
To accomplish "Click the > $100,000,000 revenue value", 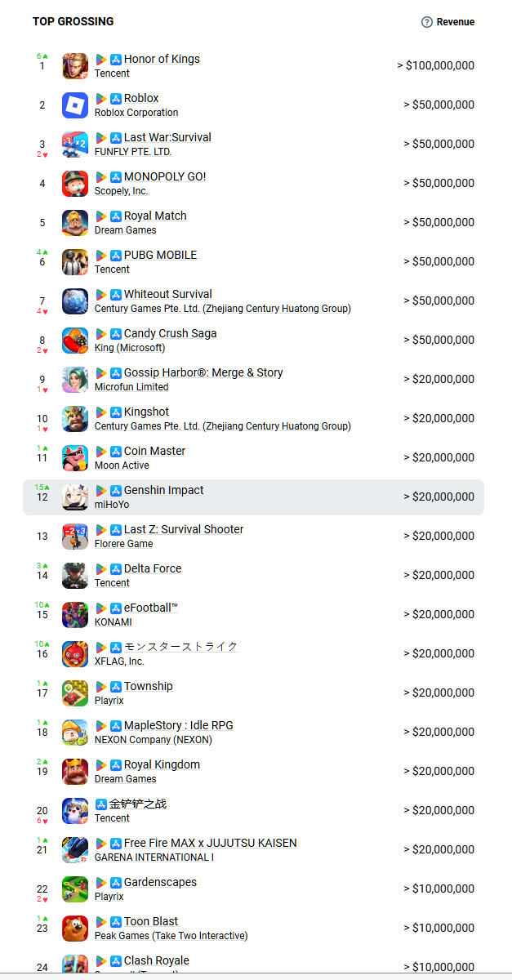I will (435, 65).
